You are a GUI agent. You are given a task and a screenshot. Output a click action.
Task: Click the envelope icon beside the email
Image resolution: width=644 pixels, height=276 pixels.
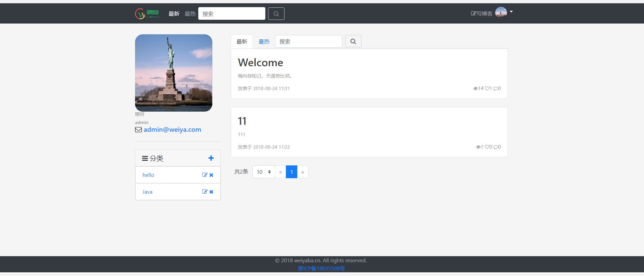138,130
